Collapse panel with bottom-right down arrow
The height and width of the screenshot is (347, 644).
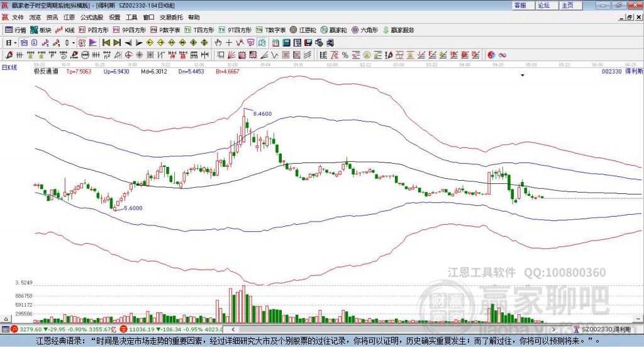pyautogui.click(x=639, y=319)
